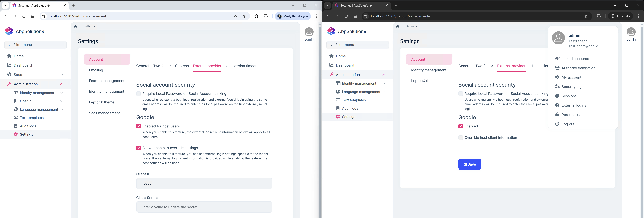Bookmark page with star icon in incognito window
The height and width of the screenshot is (218, 644).
[x=586, y=16]
